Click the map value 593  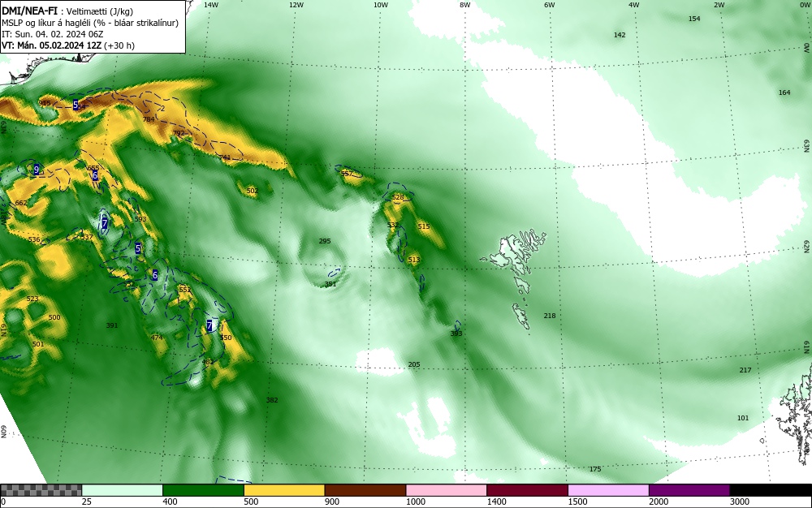pyautogui.click(x=140, y=219)
